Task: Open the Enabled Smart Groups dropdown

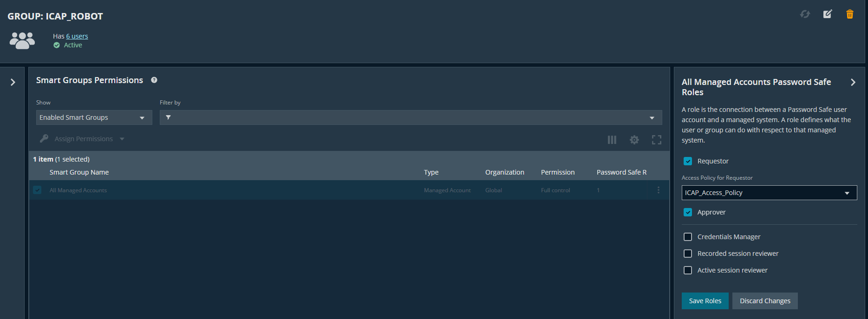Action: 94,117
